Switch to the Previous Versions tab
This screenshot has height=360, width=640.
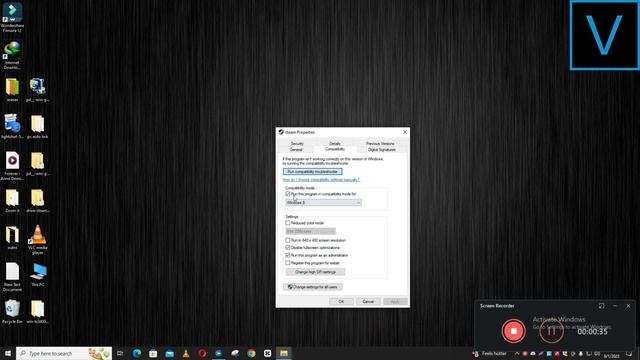coord(380,144)
